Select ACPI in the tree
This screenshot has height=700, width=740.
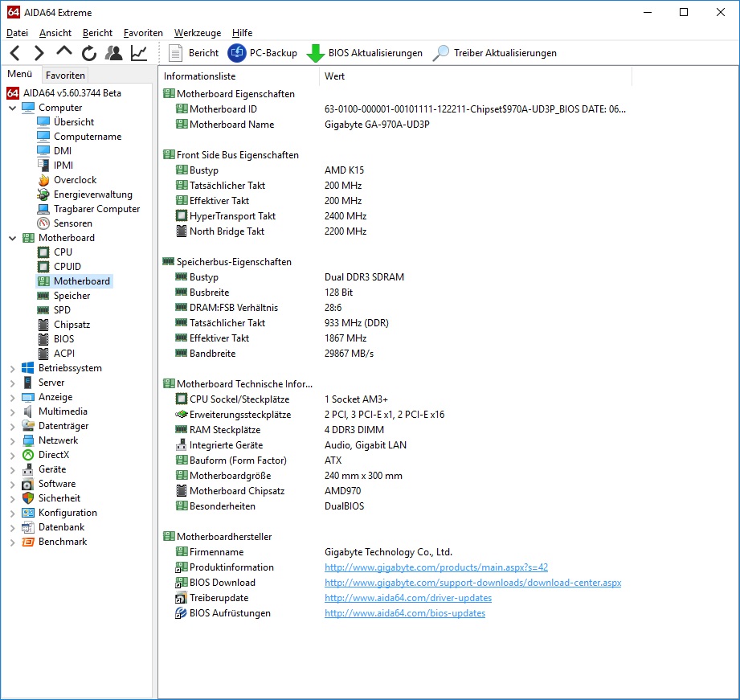click(64, 354)
